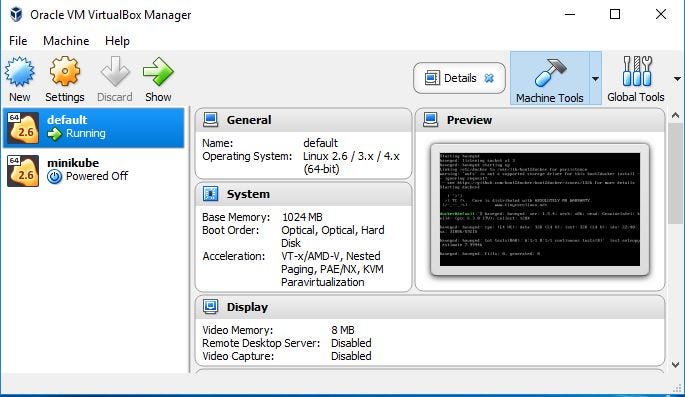Close the Details pane with x icon
Viewport: 685px width, 397px height.
pos(489,78)
